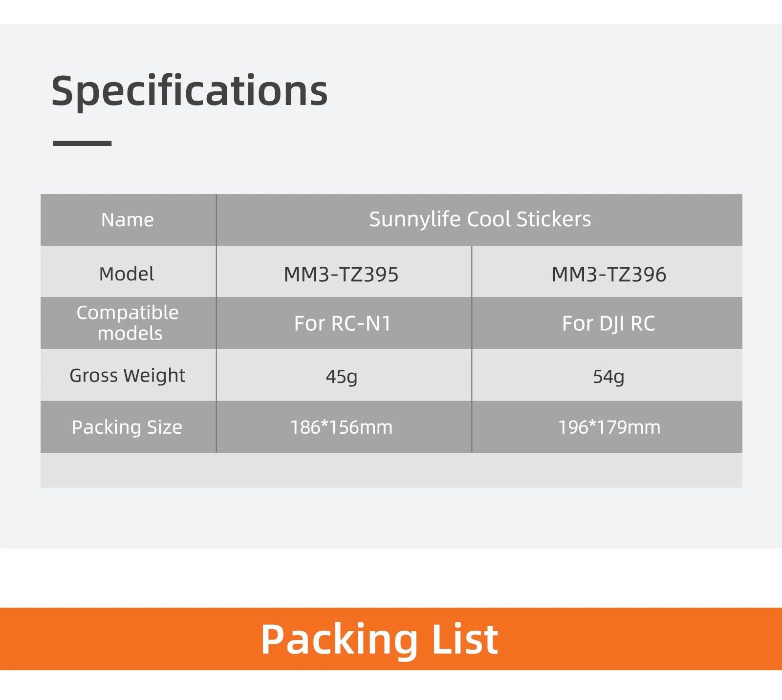Click the Compatible models label

128,323
